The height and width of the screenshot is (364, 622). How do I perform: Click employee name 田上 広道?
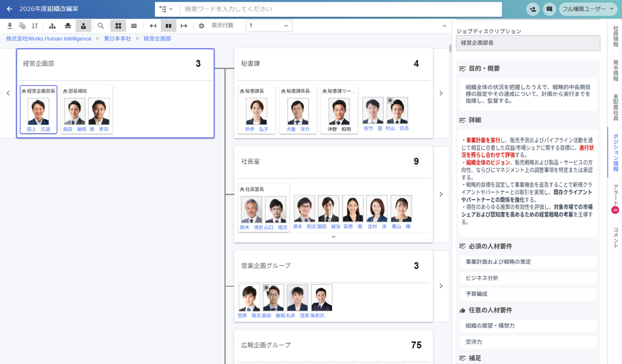click(x=38, y=129)
